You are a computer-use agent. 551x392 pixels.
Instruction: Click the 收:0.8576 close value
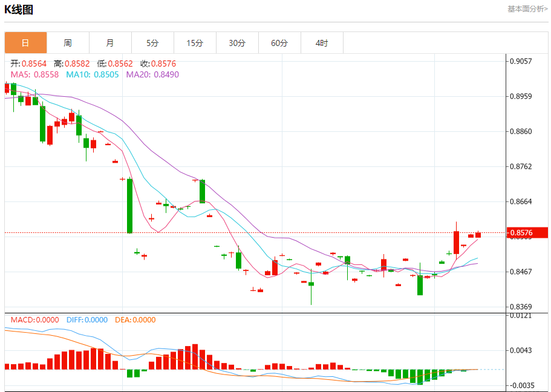tap(158, 64)
